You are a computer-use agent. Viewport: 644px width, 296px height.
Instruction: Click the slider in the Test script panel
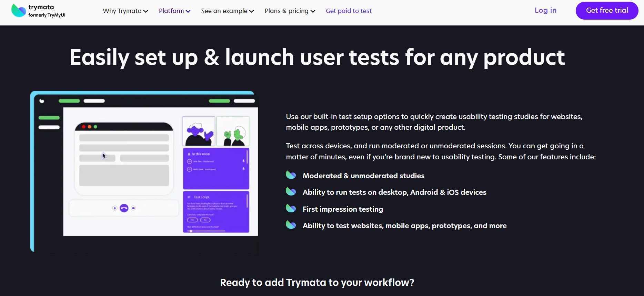tap(206, 231)
